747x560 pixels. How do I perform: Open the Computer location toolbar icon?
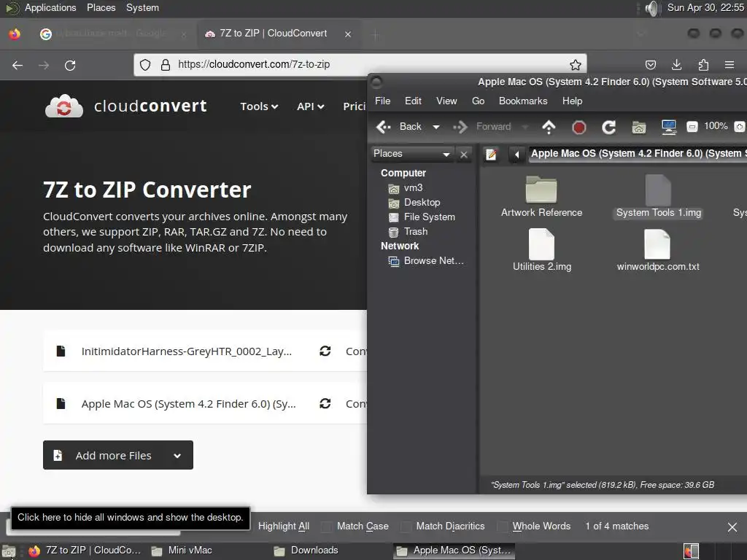pyautogui.click(x=669, y=127)
